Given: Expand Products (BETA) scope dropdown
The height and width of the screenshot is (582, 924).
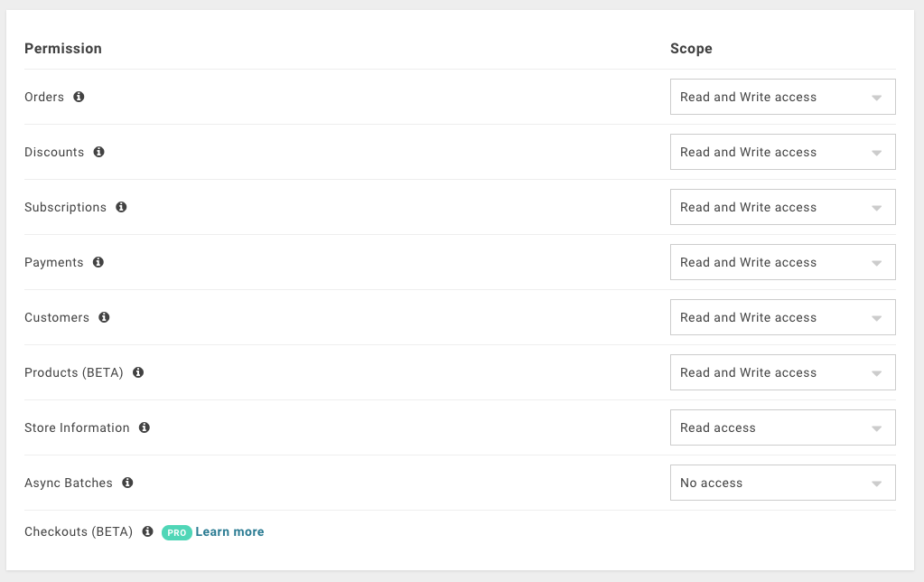Looking at the screenshot, I should tap(782, 372).
